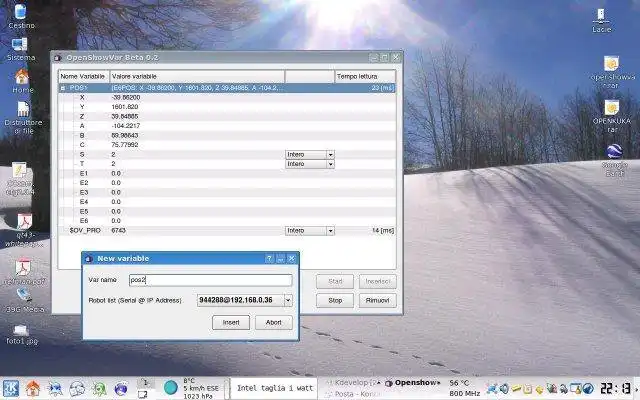Select the C row value 75.77992
This screenshot has width=640, height=400.
pos(124,145)
